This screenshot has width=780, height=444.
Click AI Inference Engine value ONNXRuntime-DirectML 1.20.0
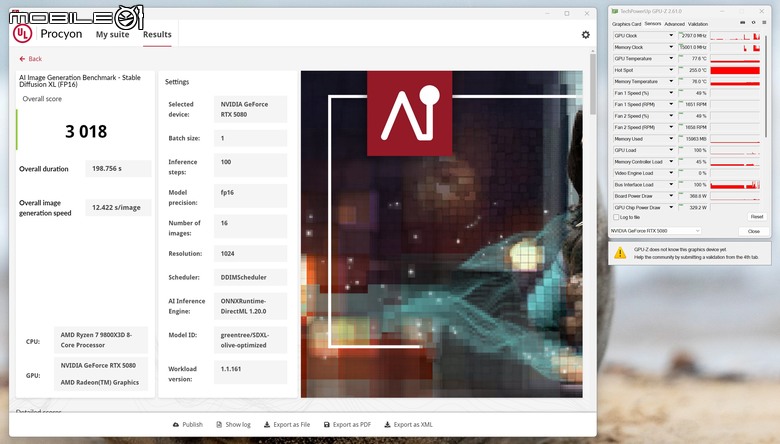tap(250, 306)
